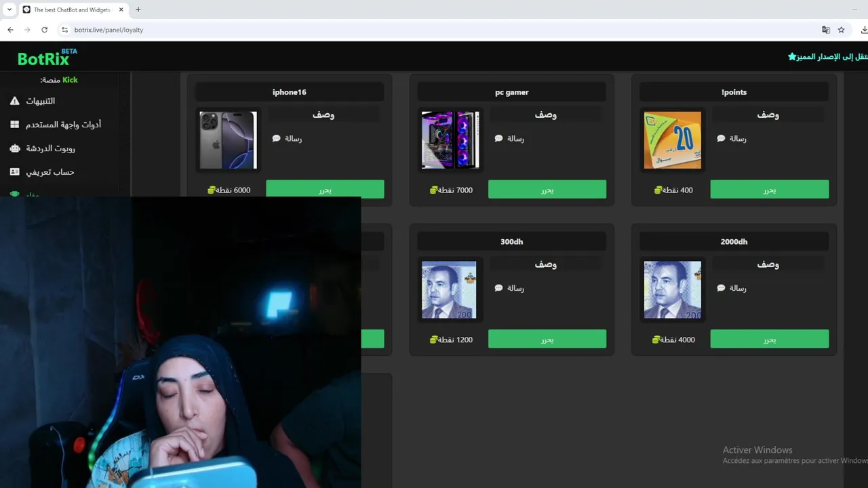Click redeem button for 300dh
The image size is (868, 488).
pyautogui.click(x=547, y=339)
